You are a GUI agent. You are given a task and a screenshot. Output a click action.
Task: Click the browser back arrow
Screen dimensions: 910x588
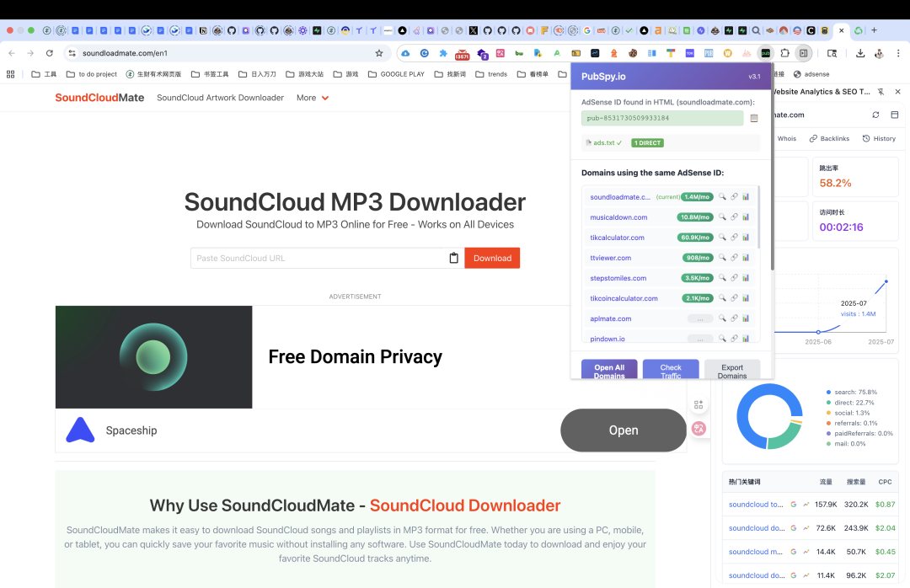12,53
